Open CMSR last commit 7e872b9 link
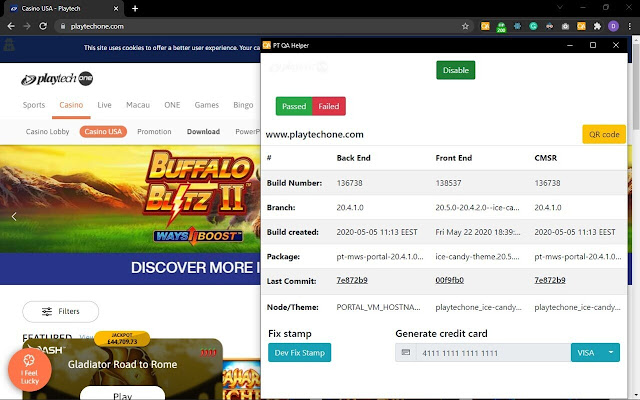Viewport: 640px width, 400px height. 550,280
